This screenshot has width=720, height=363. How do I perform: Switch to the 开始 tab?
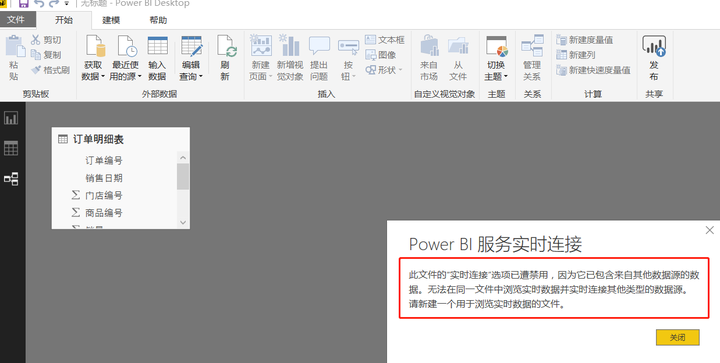tap(64, 20)
